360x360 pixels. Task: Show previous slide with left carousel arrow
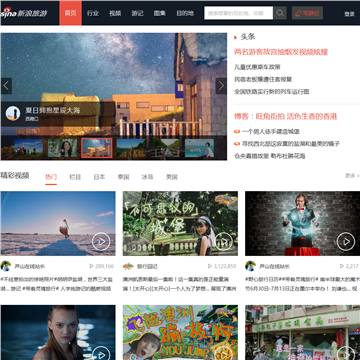click(x=6, y=86)
